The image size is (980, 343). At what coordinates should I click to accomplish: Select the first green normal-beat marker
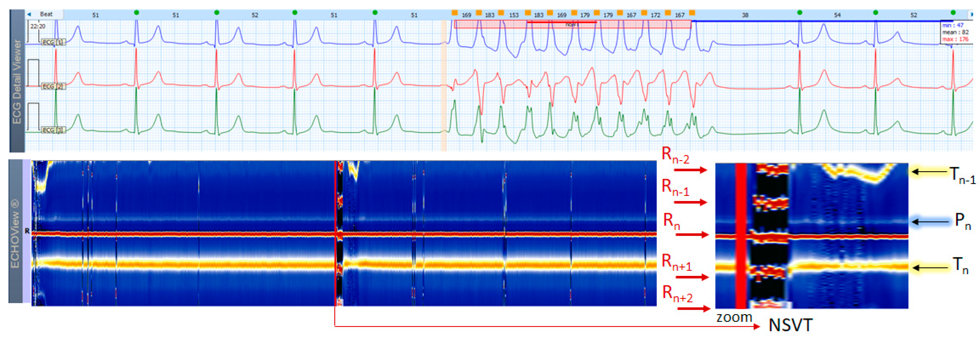click(x=137, y=13)
